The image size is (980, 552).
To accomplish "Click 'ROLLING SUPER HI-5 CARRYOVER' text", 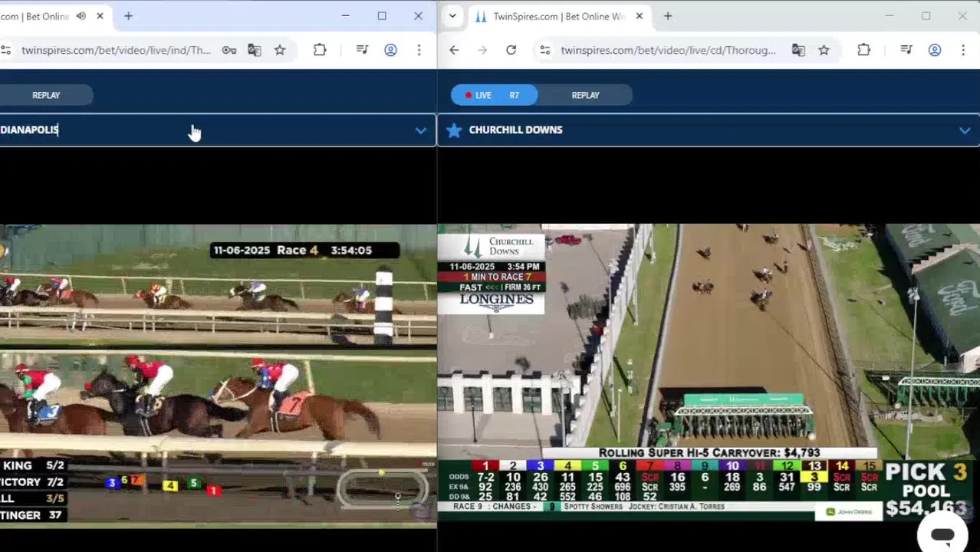I will (709, 453).
